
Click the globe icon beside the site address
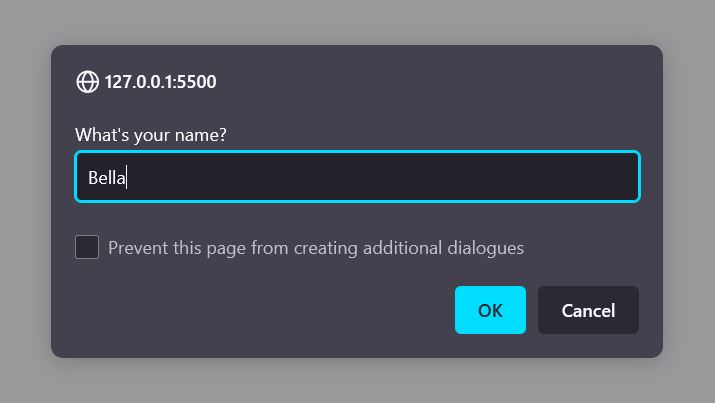87,82
